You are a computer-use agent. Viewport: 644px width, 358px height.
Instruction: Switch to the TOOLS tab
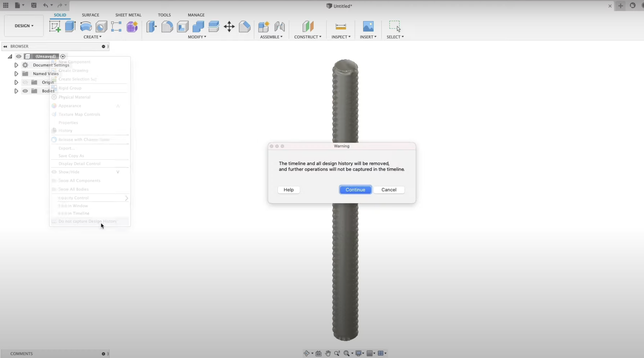pyautogui.click(x=164, y=15)
